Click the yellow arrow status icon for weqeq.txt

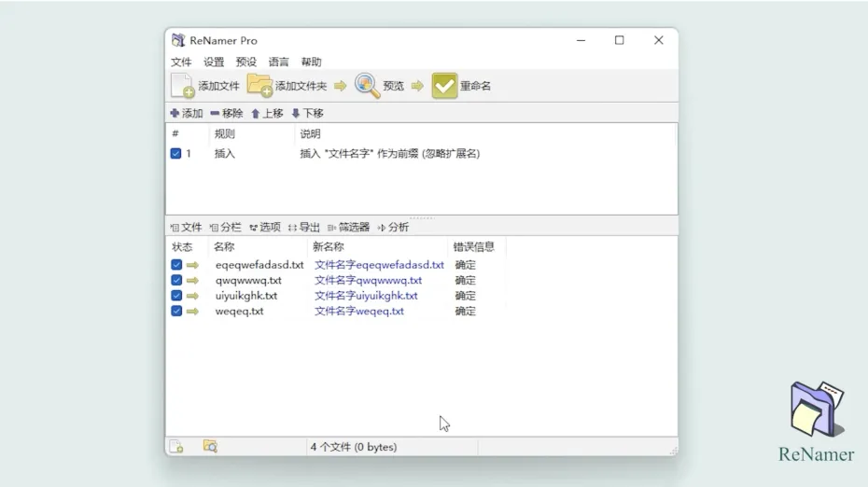tap(192, 311)
